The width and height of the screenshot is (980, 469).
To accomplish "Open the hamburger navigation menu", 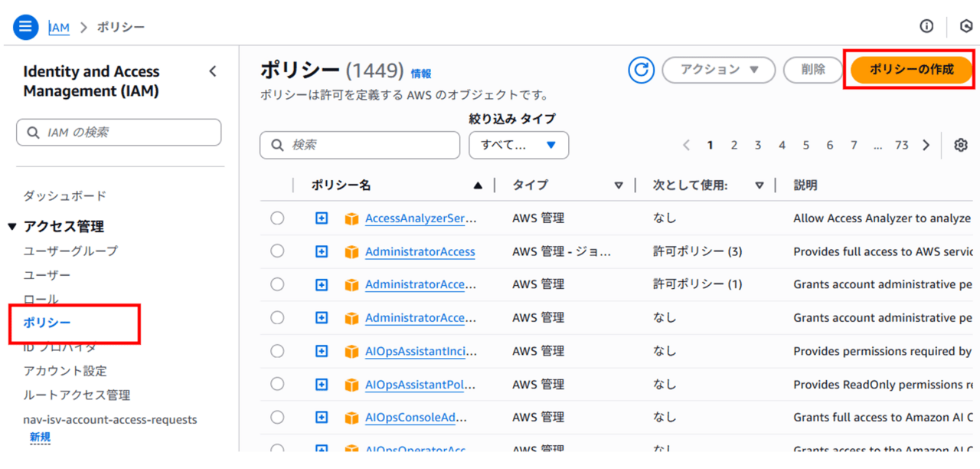I will (25, 27).
